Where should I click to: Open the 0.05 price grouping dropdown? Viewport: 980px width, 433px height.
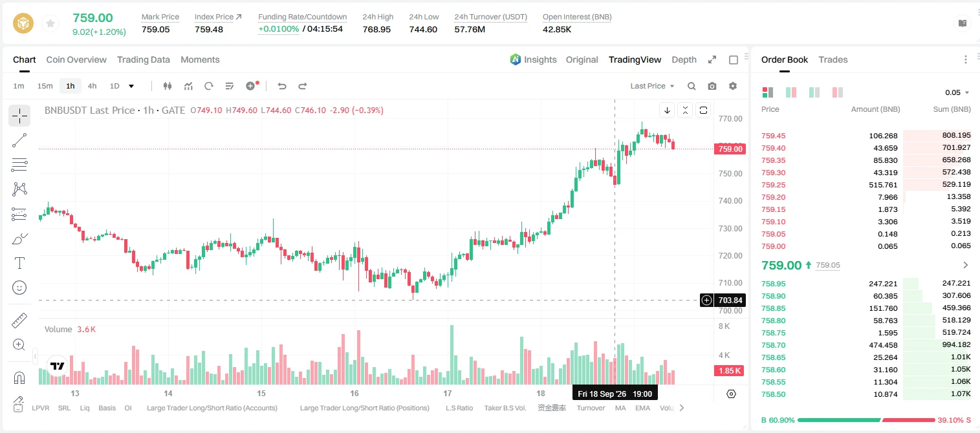pos(957,92)
